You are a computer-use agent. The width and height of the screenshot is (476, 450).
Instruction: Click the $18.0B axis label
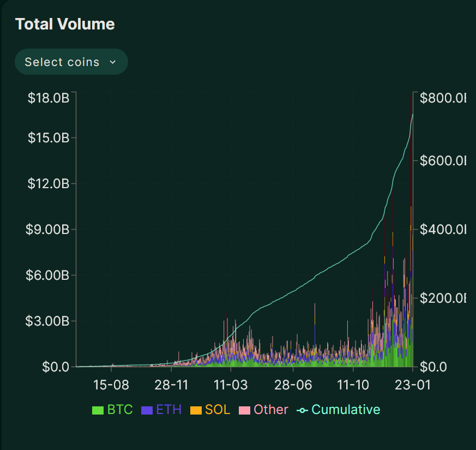(x=49, y=98)
